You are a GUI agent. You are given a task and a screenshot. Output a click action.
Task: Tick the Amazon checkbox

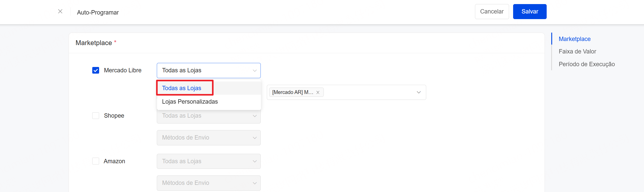click(96, 161)
